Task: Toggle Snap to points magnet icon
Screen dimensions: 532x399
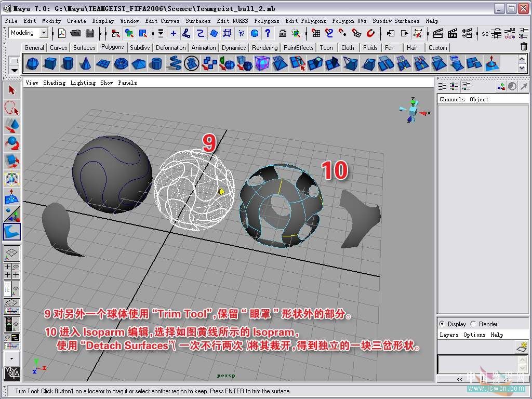Action: (343, 33)
